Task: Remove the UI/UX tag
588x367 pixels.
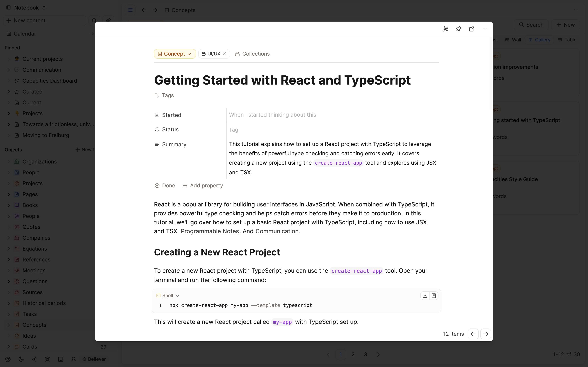Action: (224, 54)
